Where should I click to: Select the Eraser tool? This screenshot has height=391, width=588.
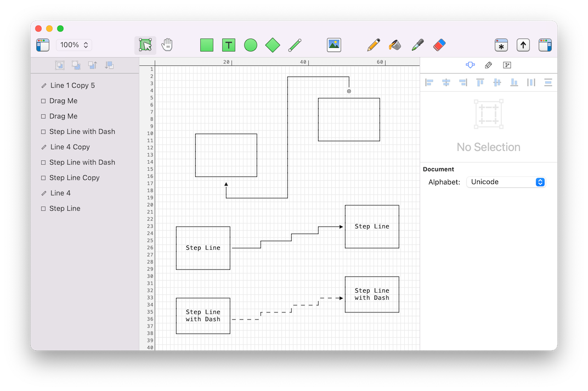(x=439, y=45)
